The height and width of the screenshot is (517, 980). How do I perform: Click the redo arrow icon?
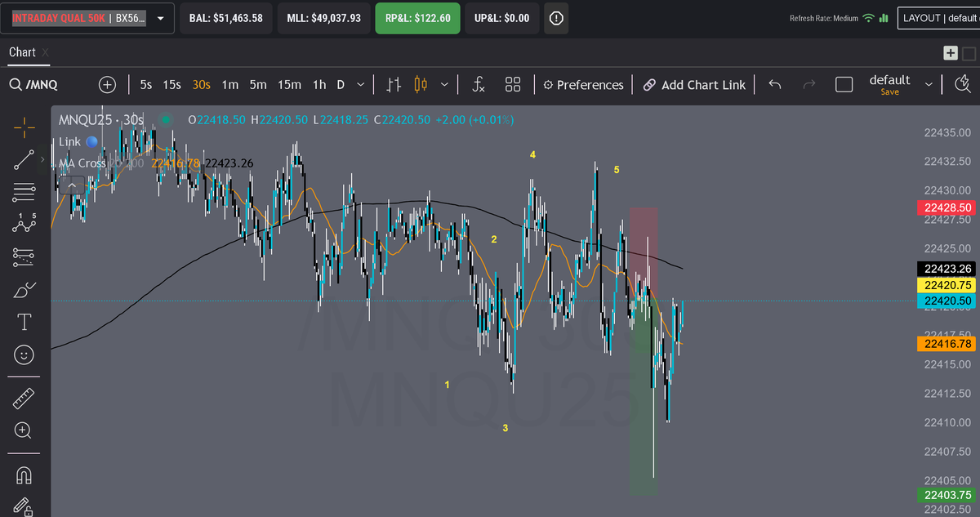click(809, 84)
